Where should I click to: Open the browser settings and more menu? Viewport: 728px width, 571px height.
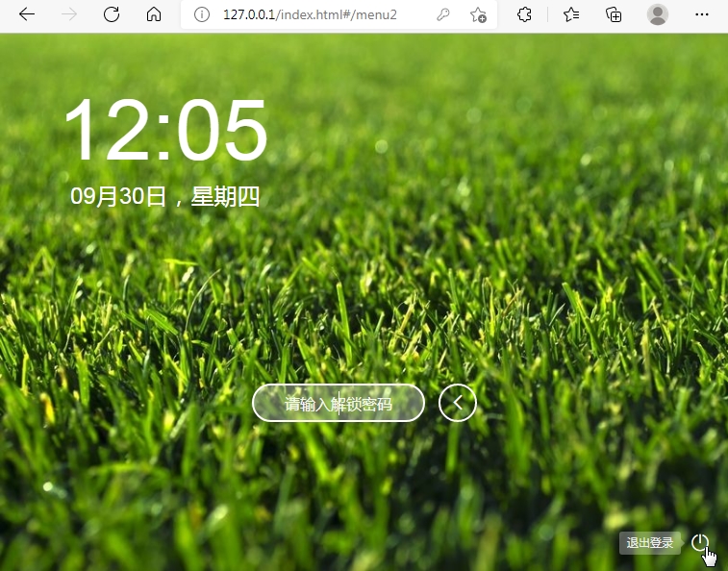[701, 14]
